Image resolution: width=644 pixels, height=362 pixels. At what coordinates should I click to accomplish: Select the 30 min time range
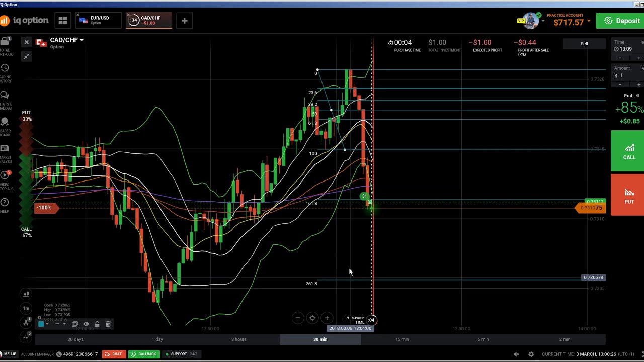(320, 339)
